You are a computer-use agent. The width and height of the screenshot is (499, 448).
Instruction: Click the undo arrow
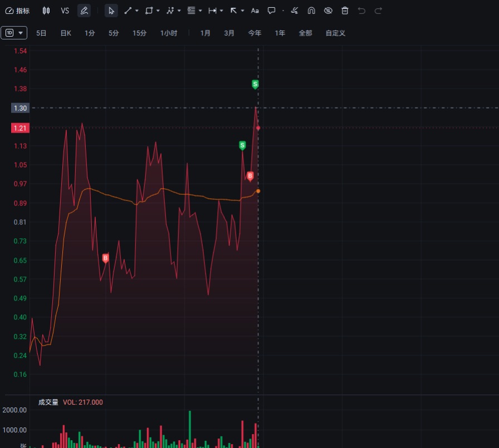coord(361,11)
